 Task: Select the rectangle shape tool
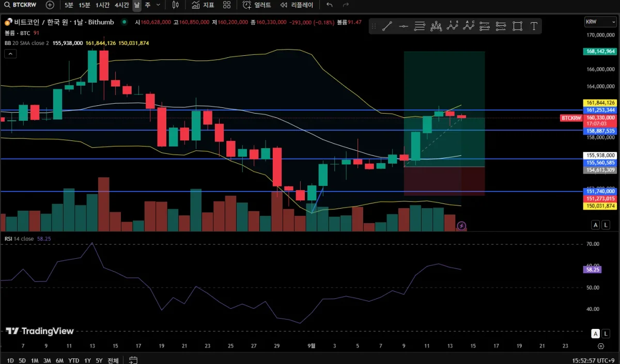coord(517,26)
